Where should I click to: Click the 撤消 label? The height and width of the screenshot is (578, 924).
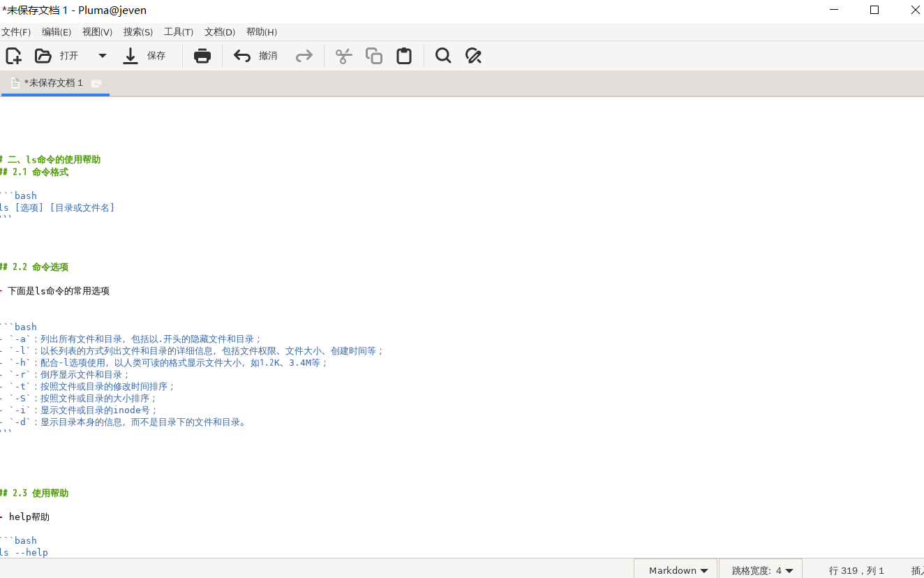point(268,56)
